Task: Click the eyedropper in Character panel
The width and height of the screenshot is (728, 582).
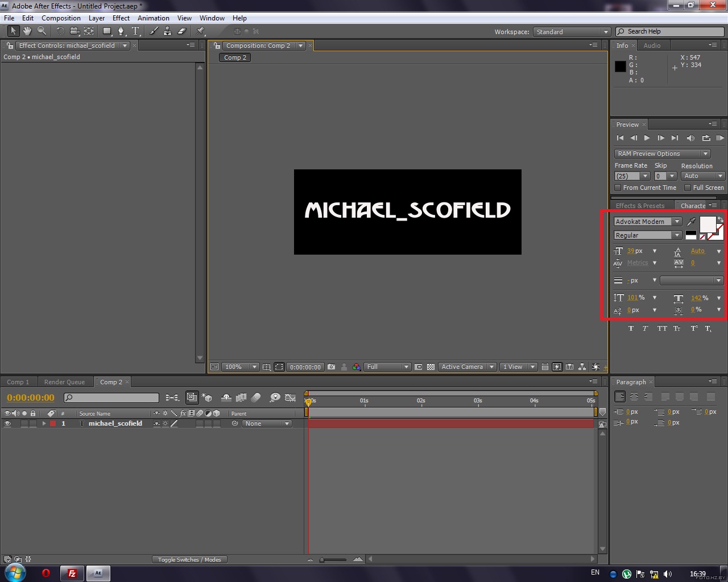Action: click(691, 222)
